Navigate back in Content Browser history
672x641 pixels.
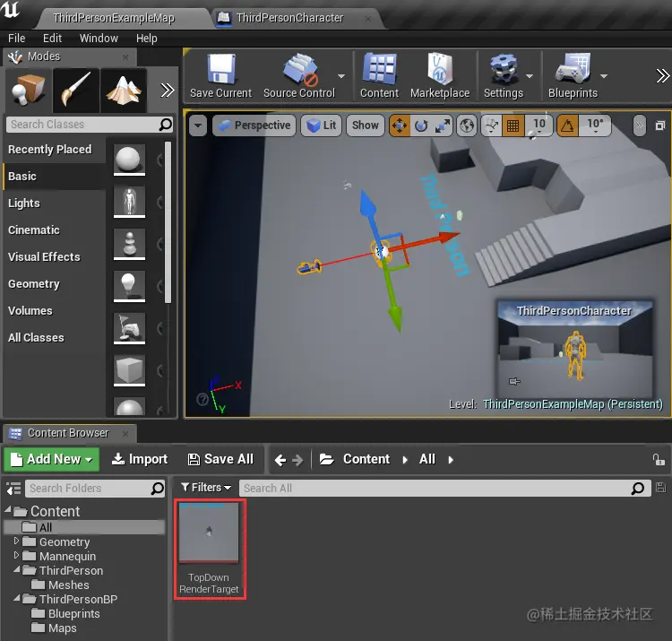[x=280, y=460]
